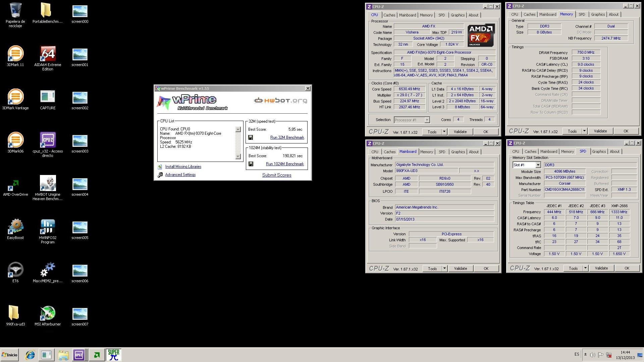Viewport: 644px width, 362px height.
Task: Show hidden tray icons arrow
Action: pyautogui.click(x=585, y=355)
